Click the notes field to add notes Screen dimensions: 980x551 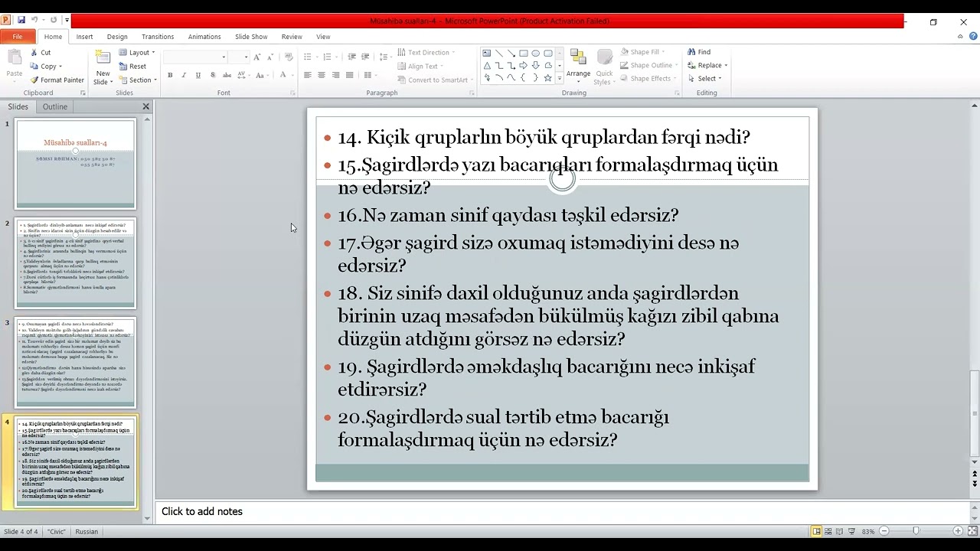[x=563, y=511]
